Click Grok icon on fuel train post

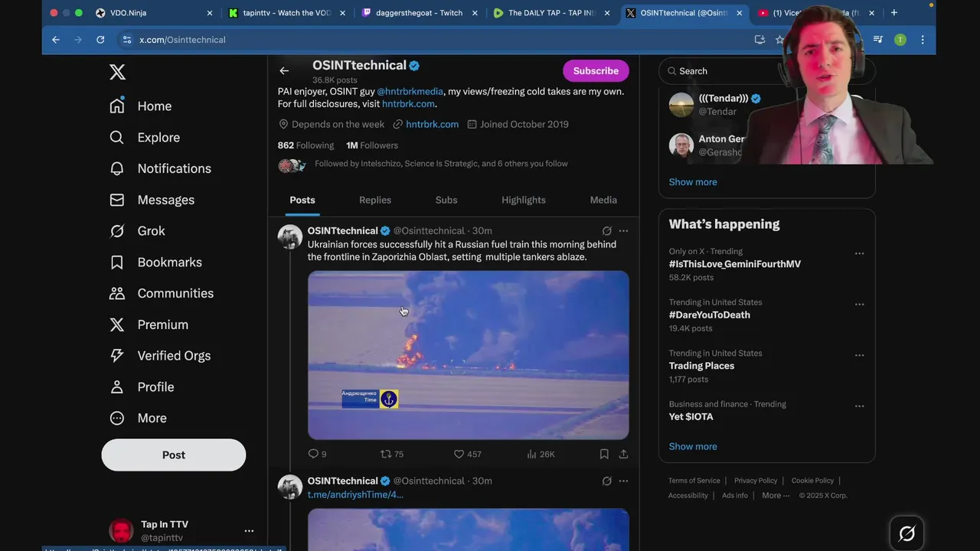(606, 230)
